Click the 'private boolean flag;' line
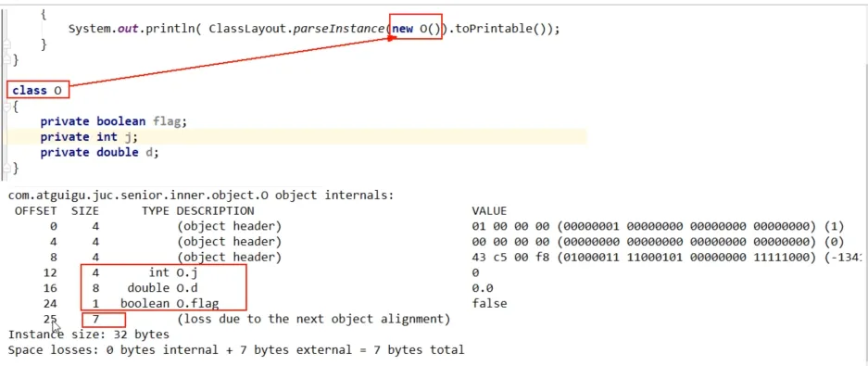 114,121
